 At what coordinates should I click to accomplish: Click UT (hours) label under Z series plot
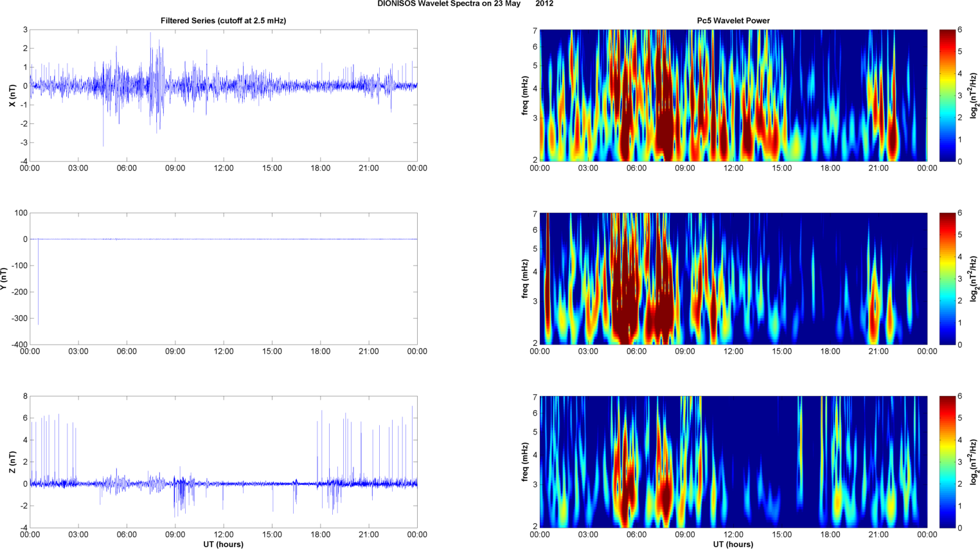pos(223,544)
